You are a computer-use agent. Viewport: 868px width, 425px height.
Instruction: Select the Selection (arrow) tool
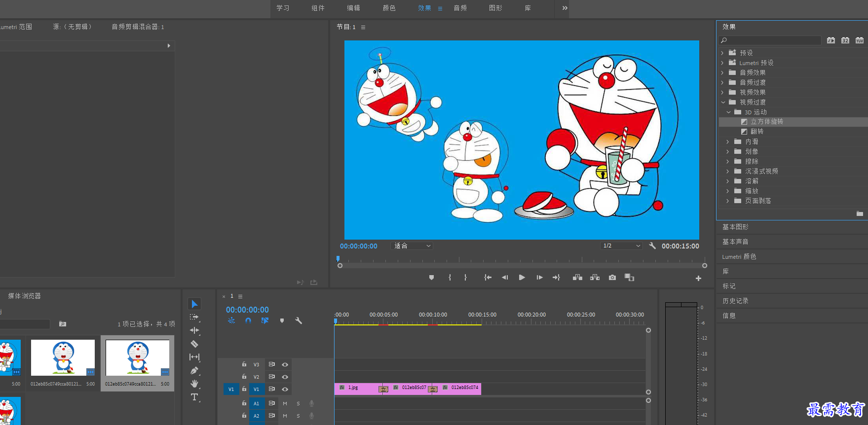[194, 304]
